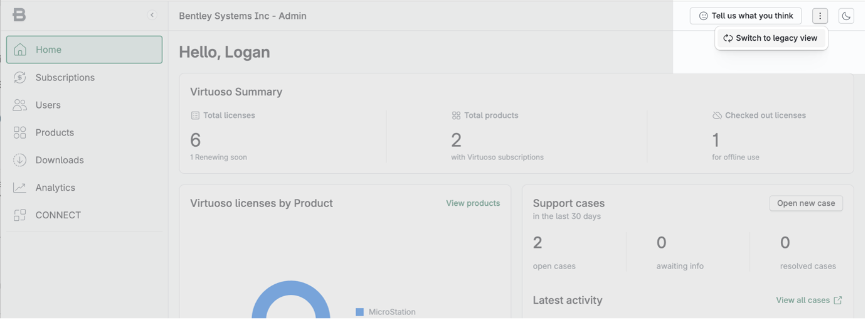Open the Downloads section
The width and height of the screenshot is (868, 320).
click(85, 161)
